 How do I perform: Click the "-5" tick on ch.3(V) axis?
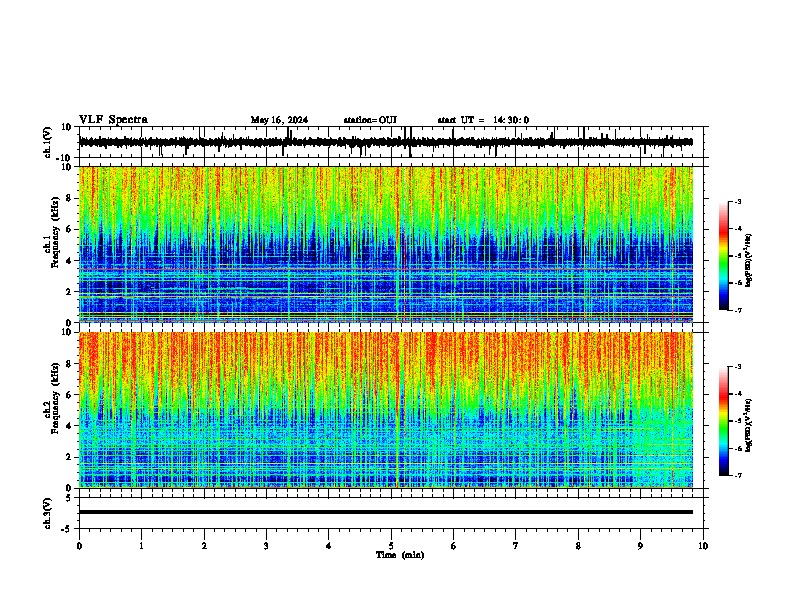pyautogui.click(x=67, y=529)
